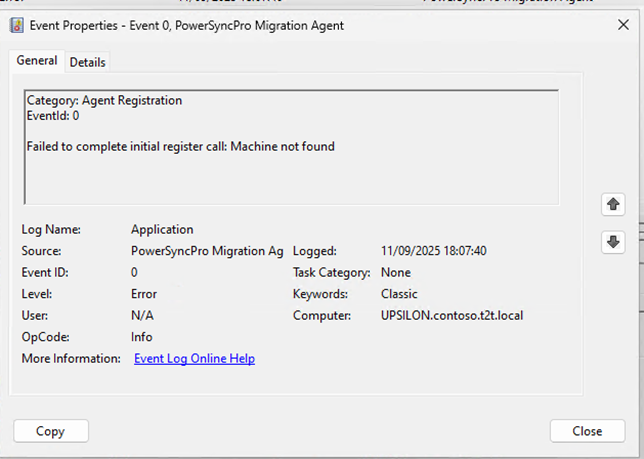Click the 'Machine not found' error message text

pyautogui.click(x=283, y=147)
